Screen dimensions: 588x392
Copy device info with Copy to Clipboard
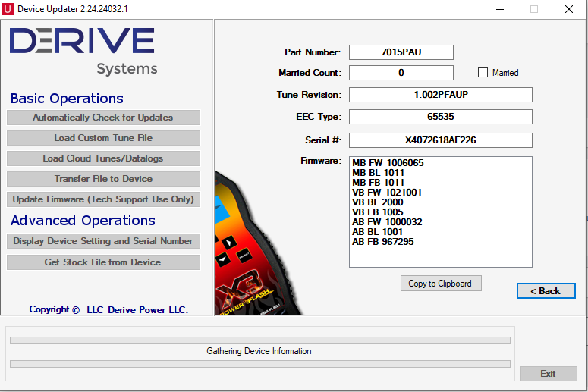tap(441, 284)
